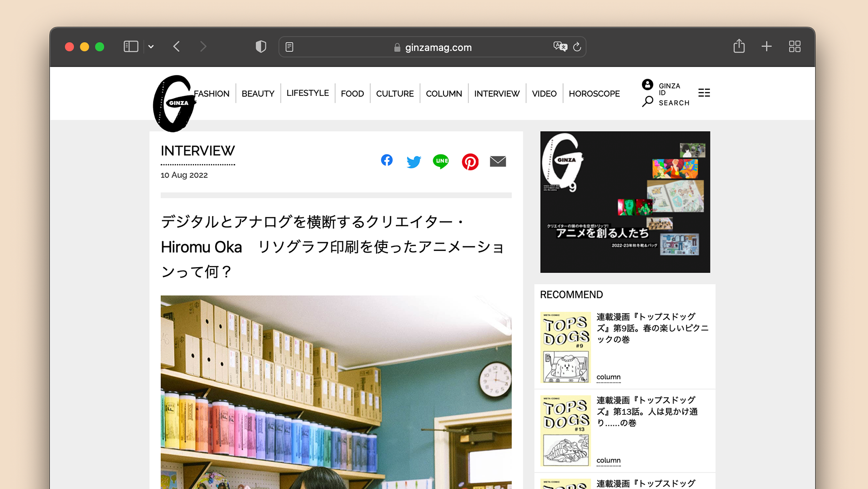Open the VIDEO nav item

544,94
